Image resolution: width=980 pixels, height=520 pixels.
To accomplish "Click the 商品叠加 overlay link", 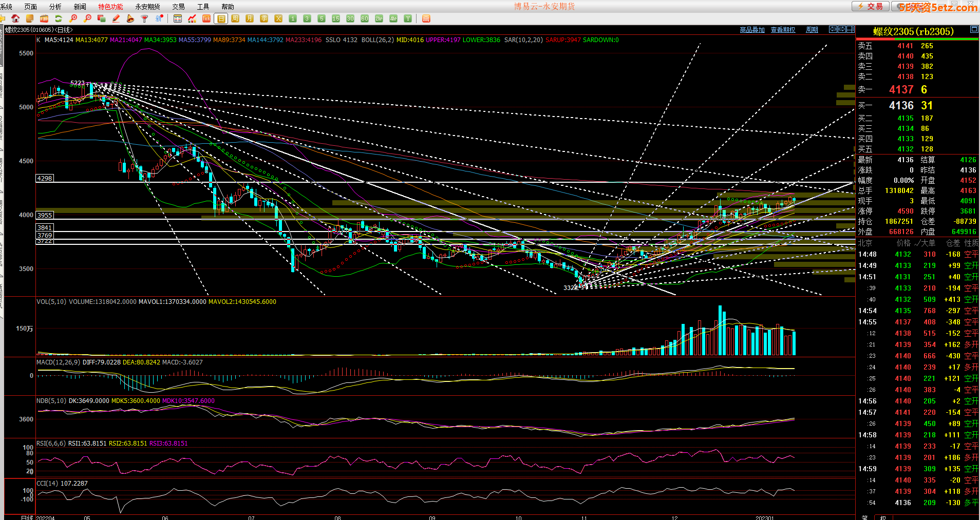I will (x=752, y=30).
